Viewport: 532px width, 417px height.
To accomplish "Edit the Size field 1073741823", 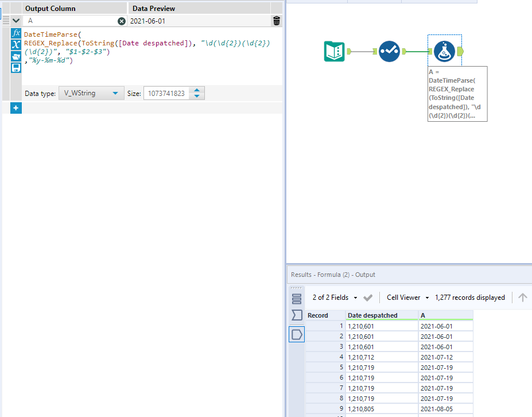I will pos(167,94).
